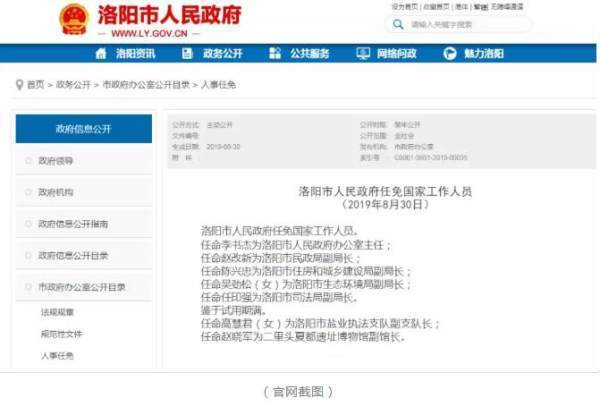Click the 洛阳市人民政府 site title
600x415 pixels.
[x=170, y=15]
